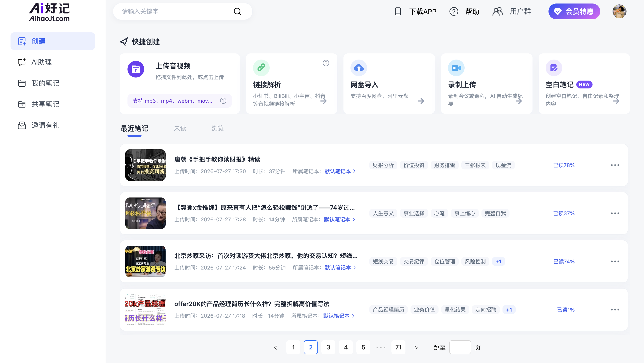Click the arrow on 网盘导入 card
Screen dimensions: 644x363
tap(421, 101)
